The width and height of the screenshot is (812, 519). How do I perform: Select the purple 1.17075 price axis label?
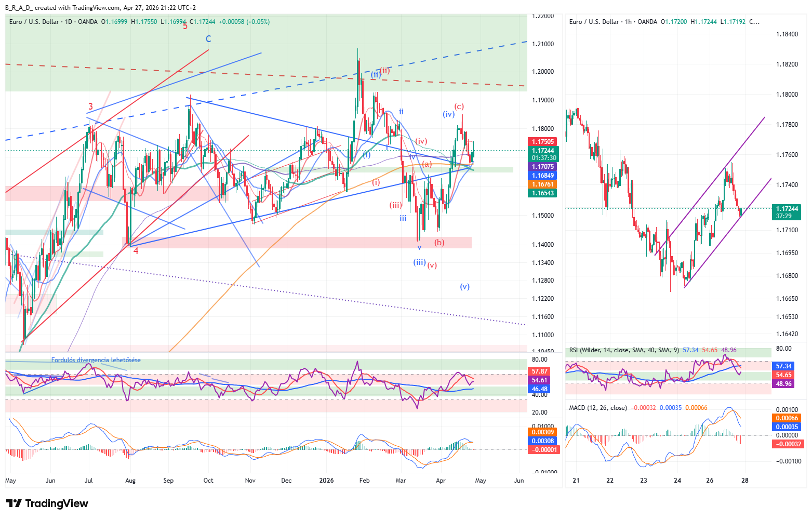[x=542, y=167]
